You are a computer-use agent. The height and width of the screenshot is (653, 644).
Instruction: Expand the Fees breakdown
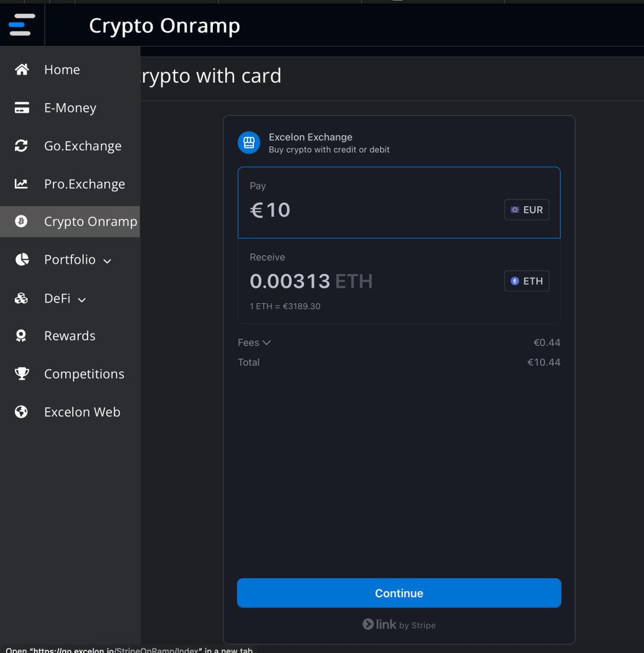pos(254,342)
